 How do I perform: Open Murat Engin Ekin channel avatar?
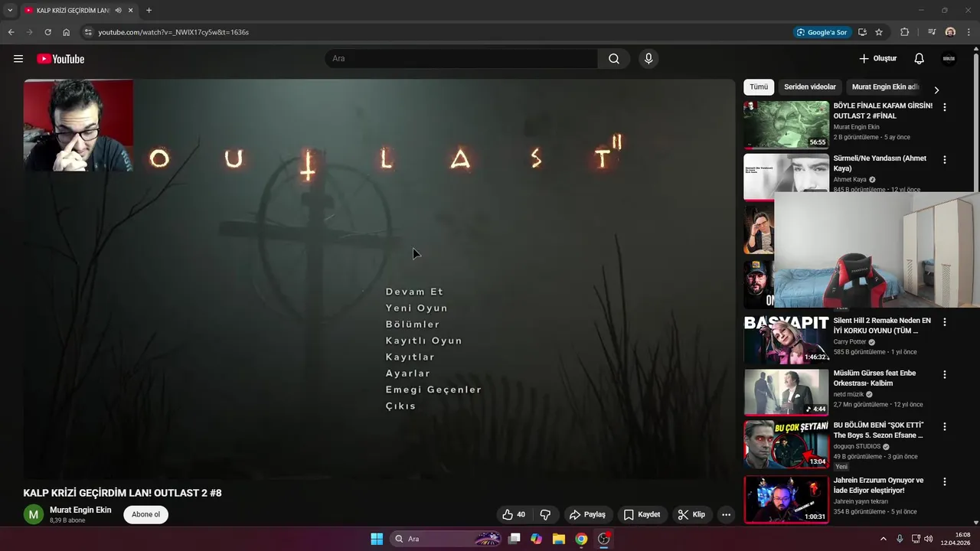click(x=34, y=514)
